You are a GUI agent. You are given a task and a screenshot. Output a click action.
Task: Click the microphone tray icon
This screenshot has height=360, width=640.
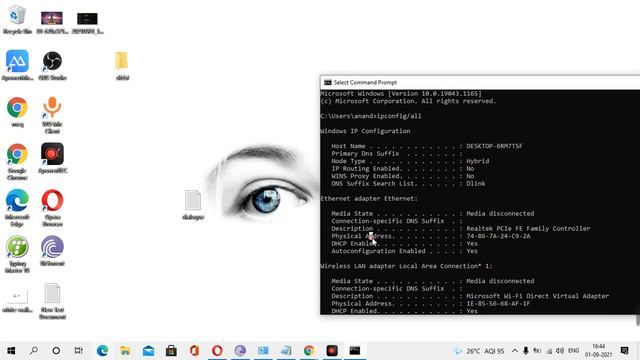click(526, 351)
